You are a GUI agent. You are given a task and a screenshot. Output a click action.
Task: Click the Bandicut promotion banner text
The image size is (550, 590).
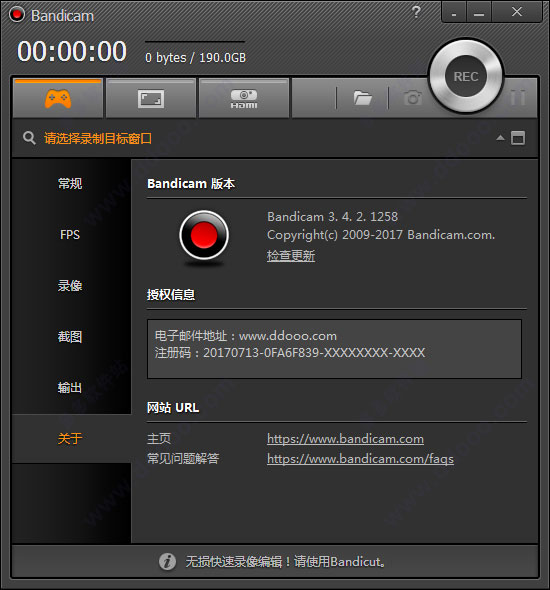pyautogui.click(x=286, y=562)
